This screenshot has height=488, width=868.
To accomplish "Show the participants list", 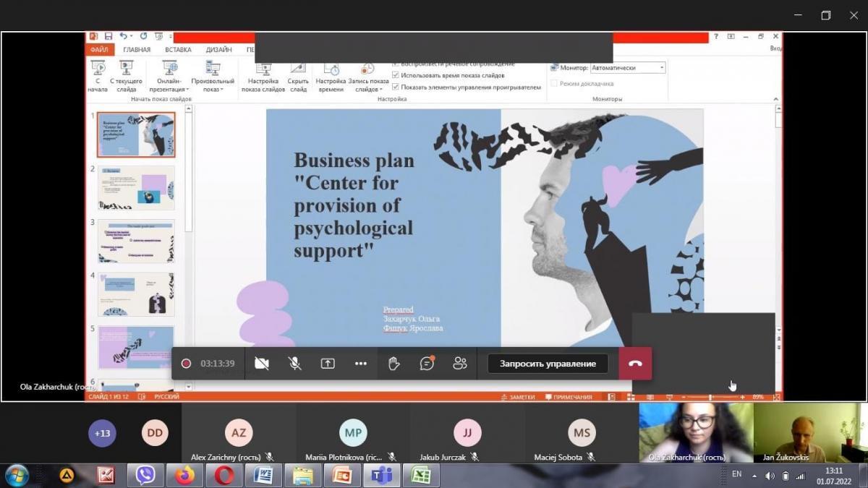I will pos(460,364).
